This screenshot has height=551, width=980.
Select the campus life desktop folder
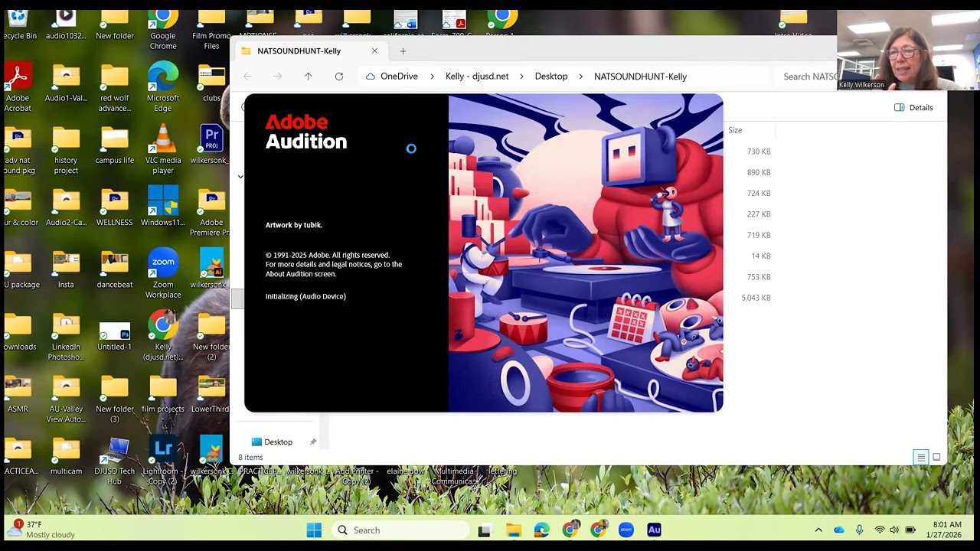click(115, 145)
